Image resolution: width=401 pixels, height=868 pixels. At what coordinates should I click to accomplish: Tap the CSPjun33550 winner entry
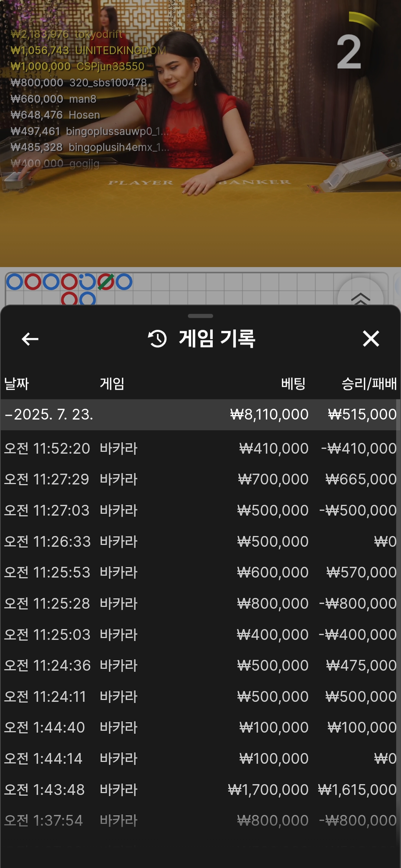point(77,66)
